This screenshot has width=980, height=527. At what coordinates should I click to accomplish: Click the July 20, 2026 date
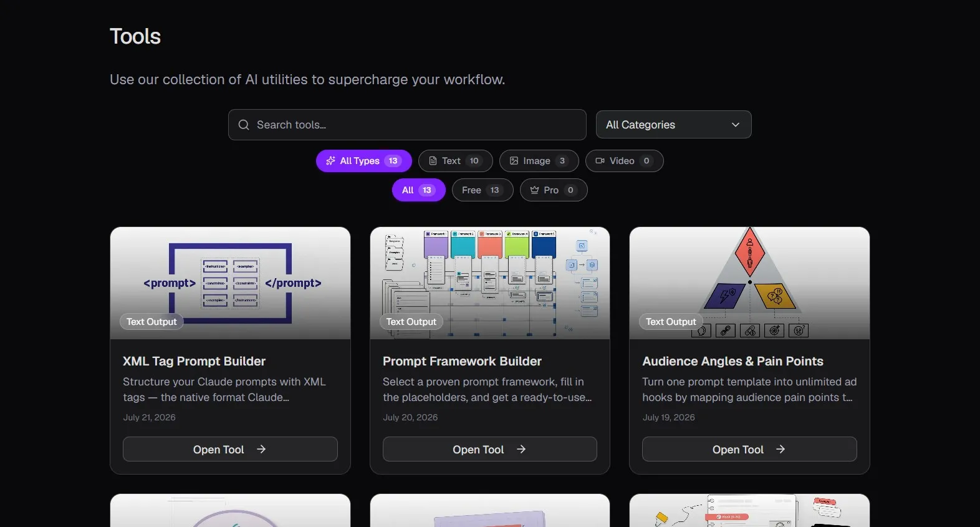tap(410, 417)
